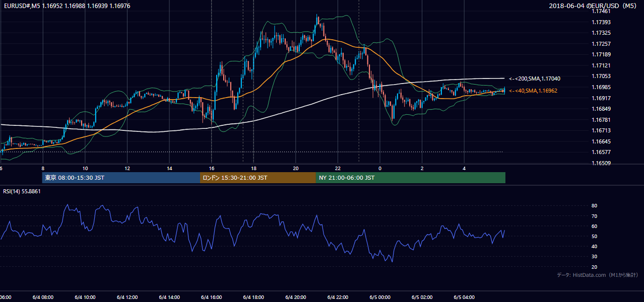
Task: Click price axis value 1.17121
Action: click(x=601, y=65)
